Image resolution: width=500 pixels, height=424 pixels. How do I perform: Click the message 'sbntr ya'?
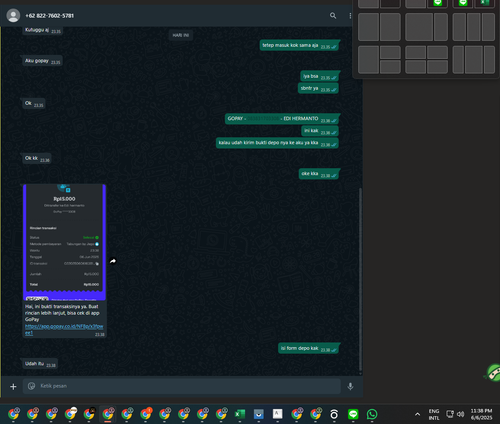pyautogui.click(x=318, y=88)
